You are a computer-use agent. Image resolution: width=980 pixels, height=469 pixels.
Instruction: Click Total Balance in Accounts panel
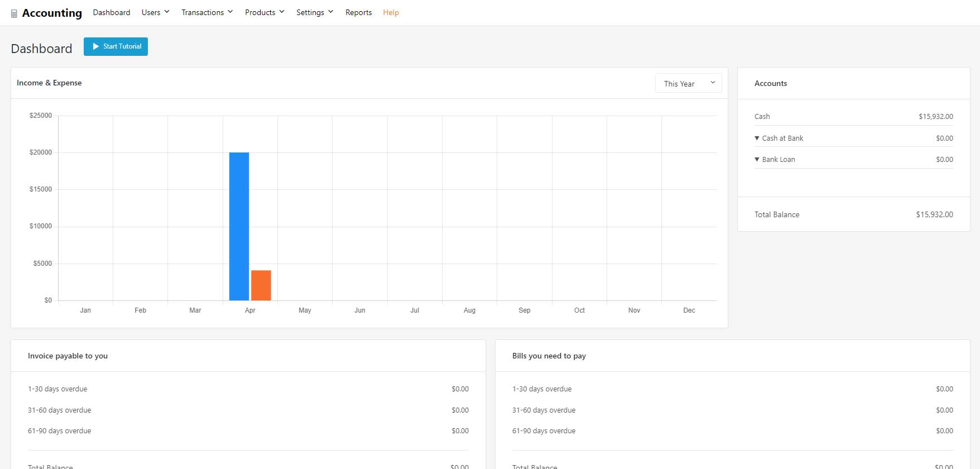coord(777,214)
